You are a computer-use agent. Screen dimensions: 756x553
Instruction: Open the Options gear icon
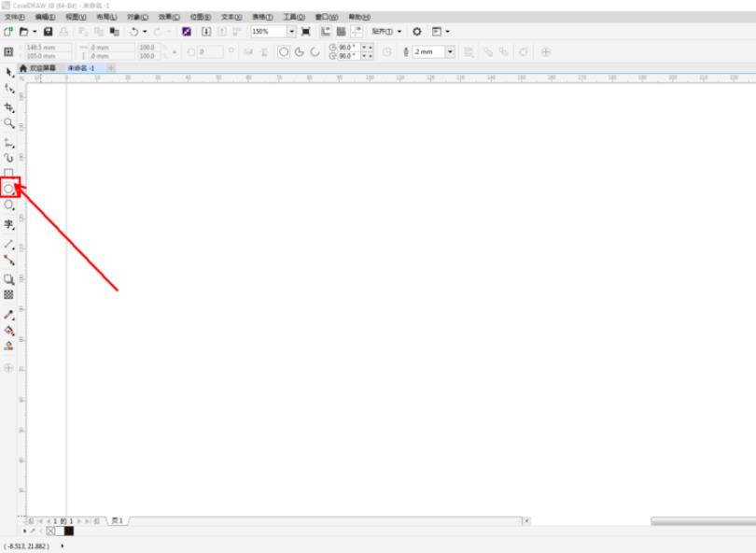pyautogui.click(x=417, y=32)
